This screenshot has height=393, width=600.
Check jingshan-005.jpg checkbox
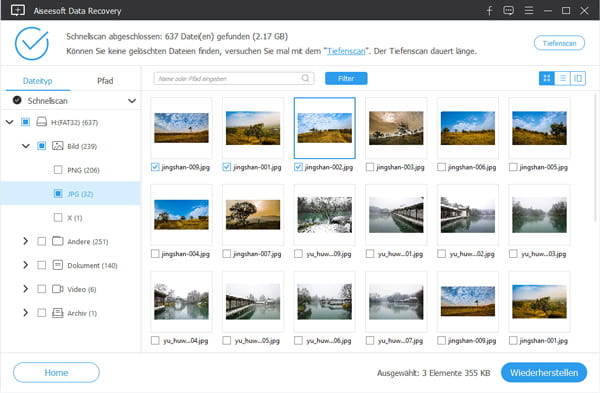click(x=513, y=167)
